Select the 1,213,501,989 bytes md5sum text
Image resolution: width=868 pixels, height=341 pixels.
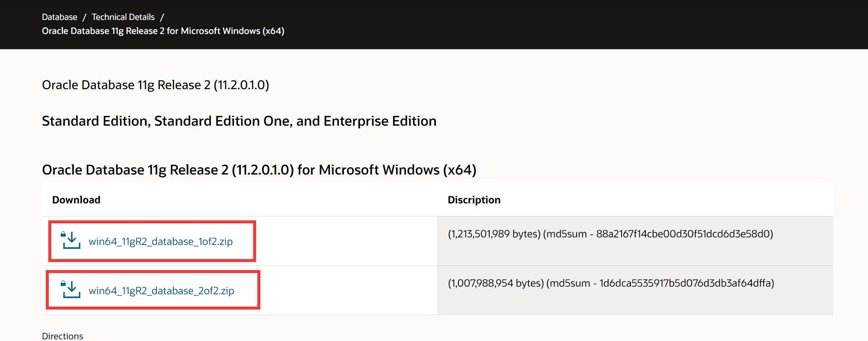[x=611, y=234]
